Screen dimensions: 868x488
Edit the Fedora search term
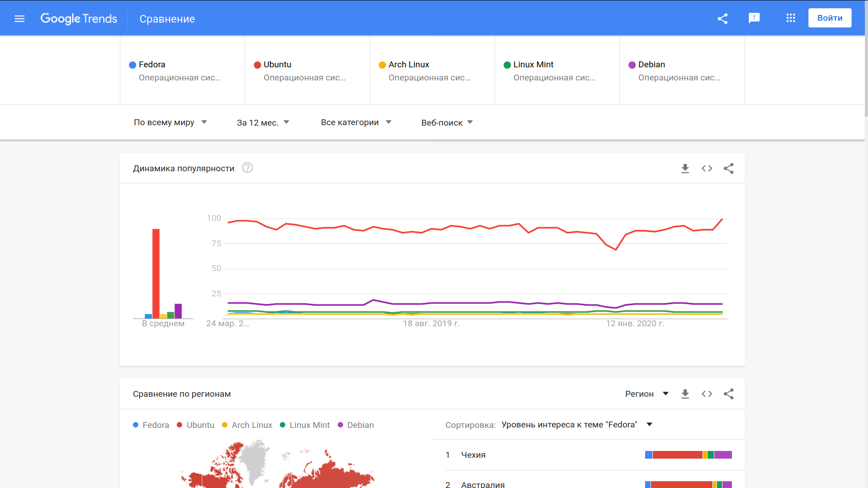[x=182, y=70]
